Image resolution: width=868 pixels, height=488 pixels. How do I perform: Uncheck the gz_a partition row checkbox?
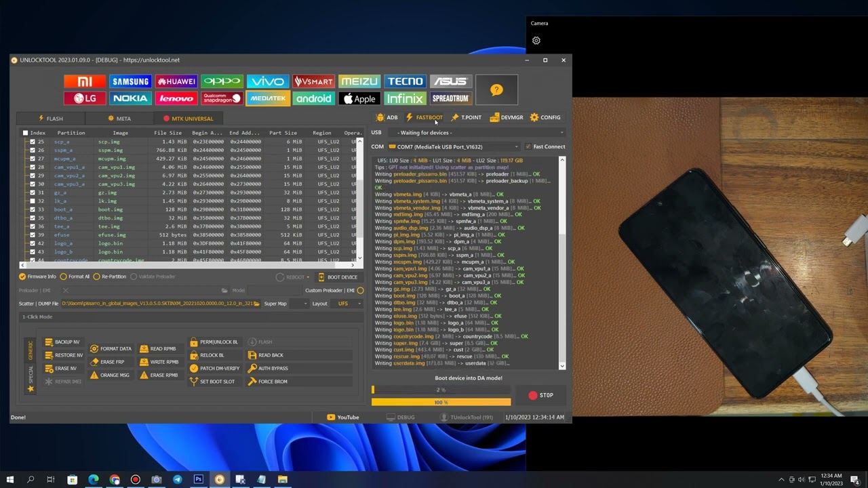32,192
